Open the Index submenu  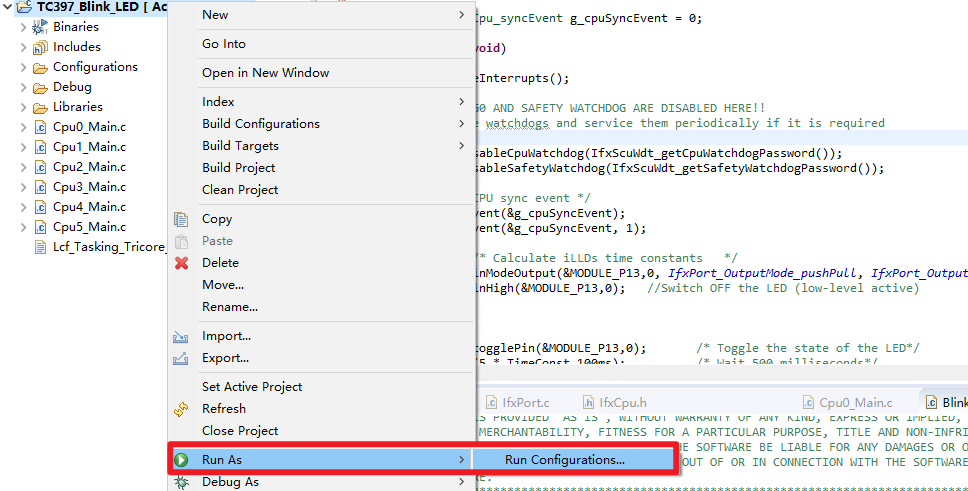pyautogui.click(x=321, y=102)
